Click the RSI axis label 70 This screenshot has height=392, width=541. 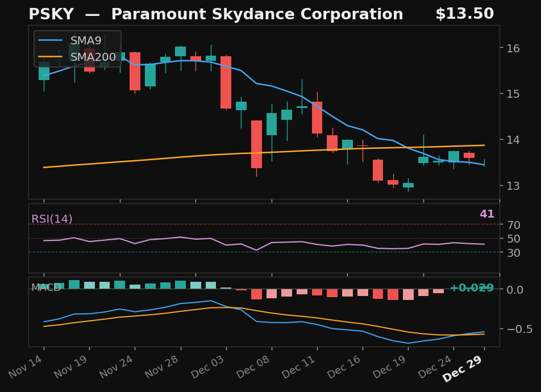(x=513, y=225)
